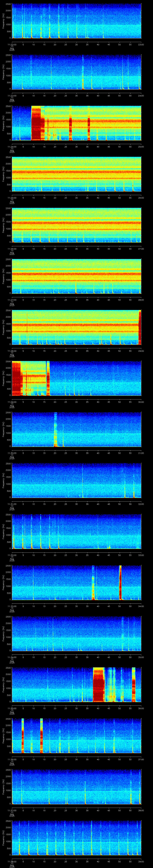Image resolution: width=153 pixels, height=868 pixels.
Task: Click the 30:00 end time label
Action: click(141, 402)
